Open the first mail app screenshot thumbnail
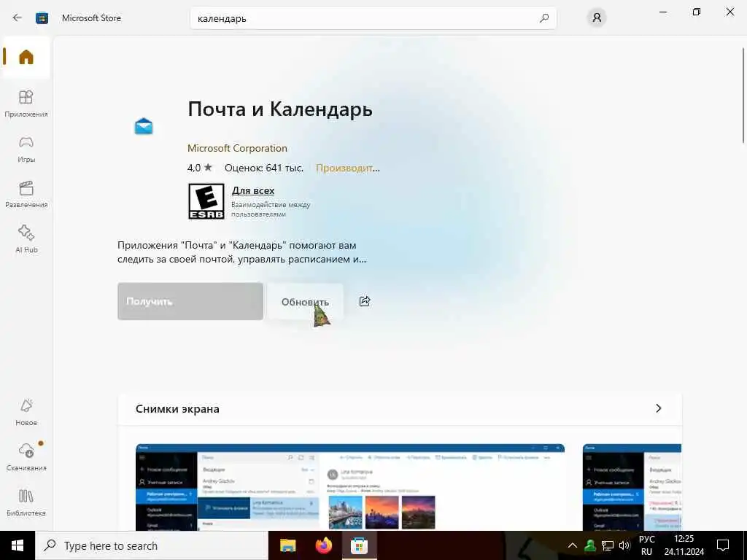747x560 pixels. (x=350, y=486)
